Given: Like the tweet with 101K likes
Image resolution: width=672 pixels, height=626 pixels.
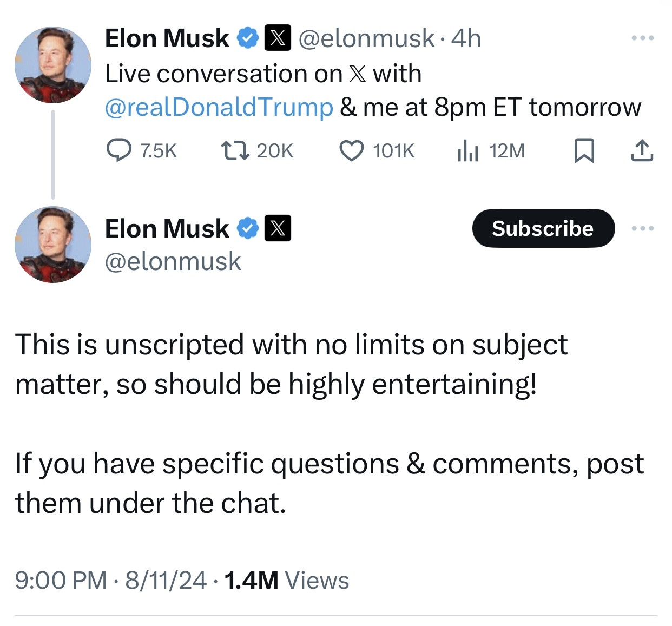Looking at the screenshot, I should point(351,150).
